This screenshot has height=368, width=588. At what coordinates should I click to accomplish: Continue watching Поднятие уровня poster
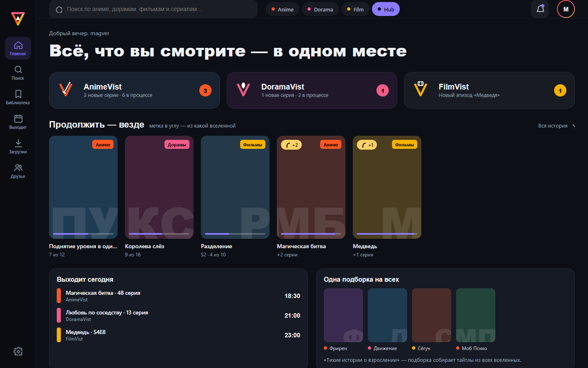[83, 187]
